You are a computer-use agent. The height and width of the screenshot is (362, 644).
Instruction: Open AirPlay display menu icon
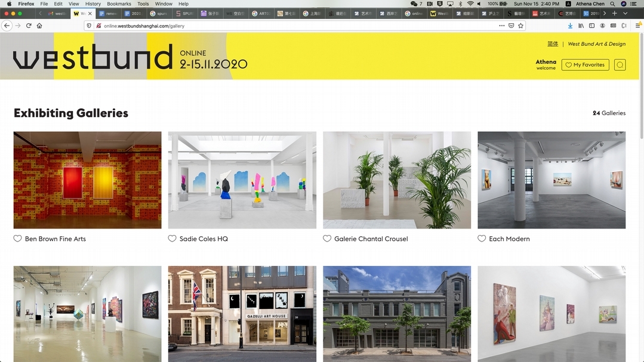450,4
